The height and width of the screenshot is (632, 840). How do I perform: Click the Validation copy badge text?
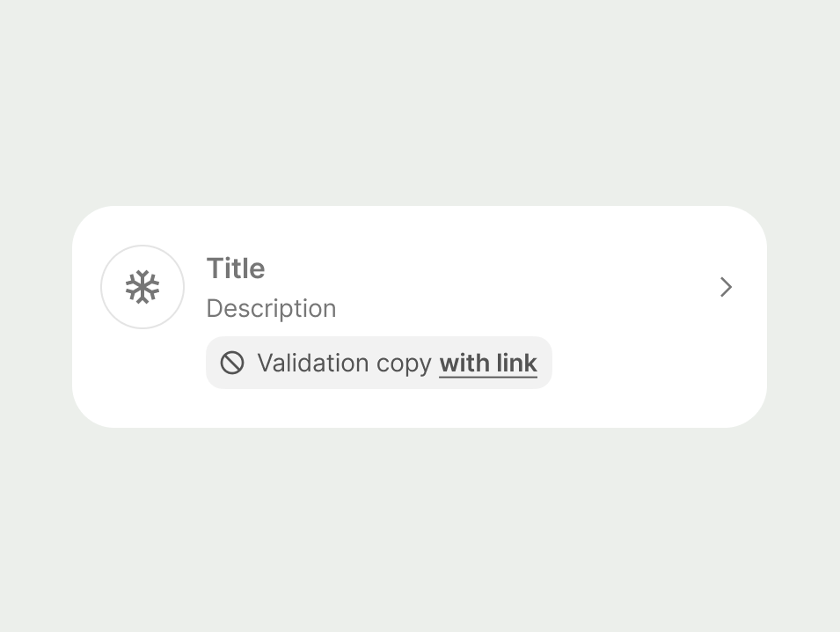point(344,362)
